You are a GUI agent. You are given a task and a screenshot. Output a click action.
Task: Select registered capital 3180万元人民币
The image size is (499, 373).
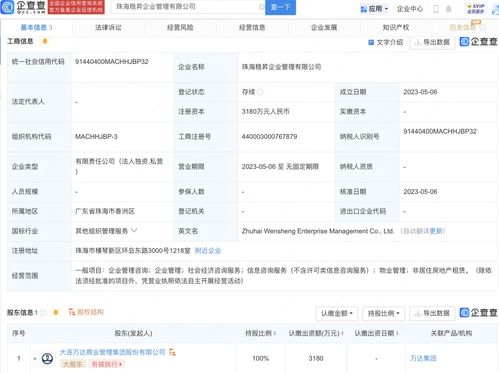(x=265, y=112)
